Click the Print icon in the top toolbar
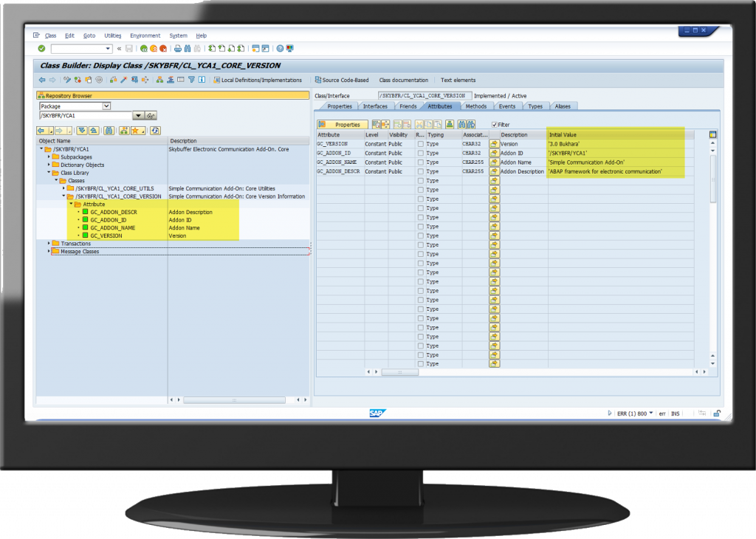Image resolution: width=756 pixels, height=539 pixels. click(x=177, y=48)
